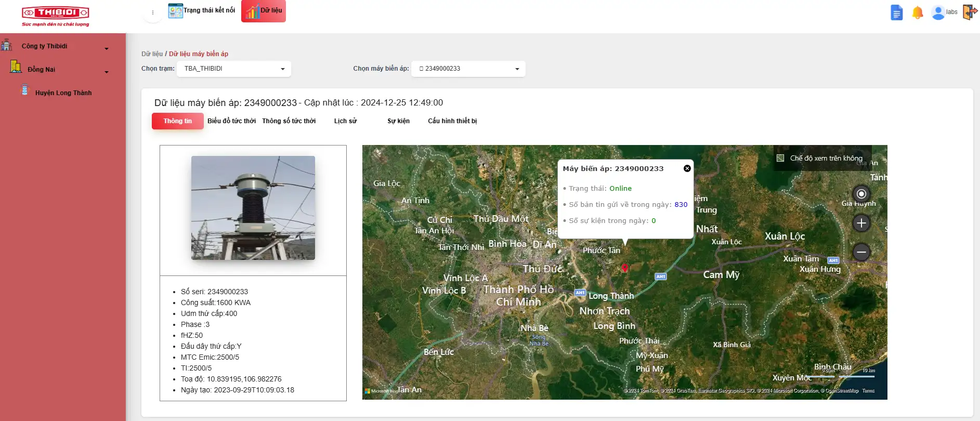Click the Udm thứ cấp:400 line

[x=209, y=313]
